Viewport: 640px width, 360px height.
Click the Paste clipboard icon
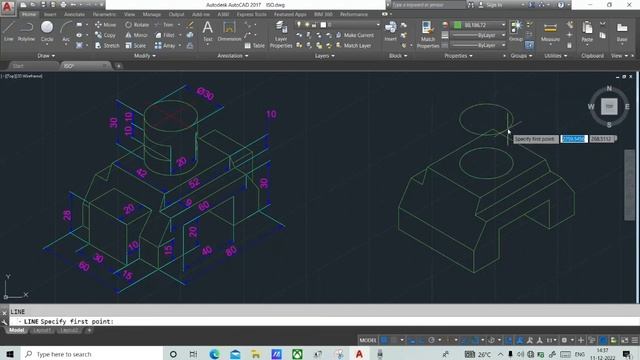[587, 31]
